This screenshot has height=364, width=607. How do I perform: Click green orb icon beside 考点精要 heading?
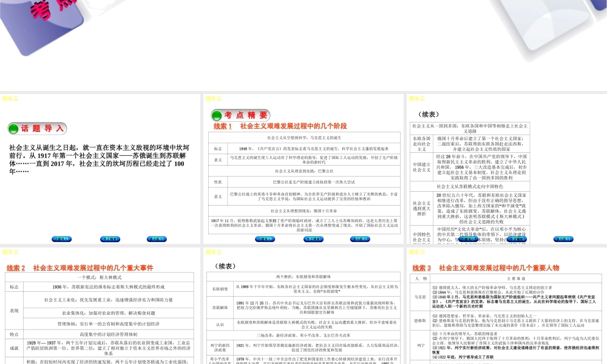217,115
